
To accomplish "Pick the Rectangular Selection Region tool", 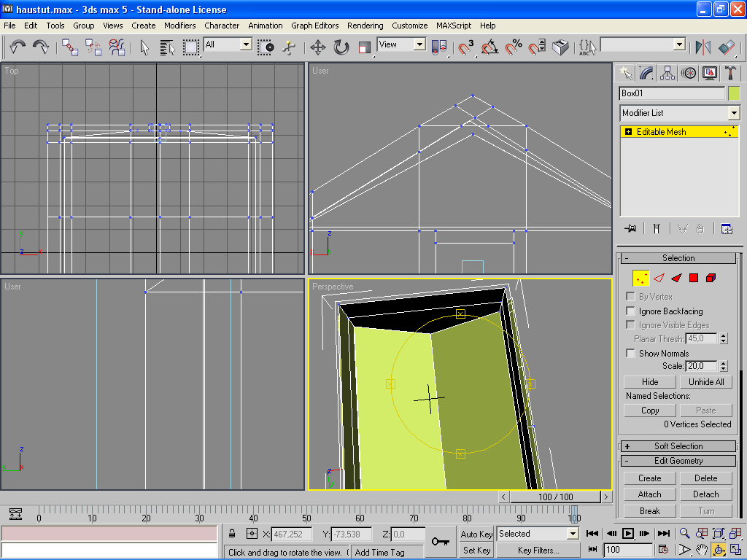I will click(x=191, y=47).
